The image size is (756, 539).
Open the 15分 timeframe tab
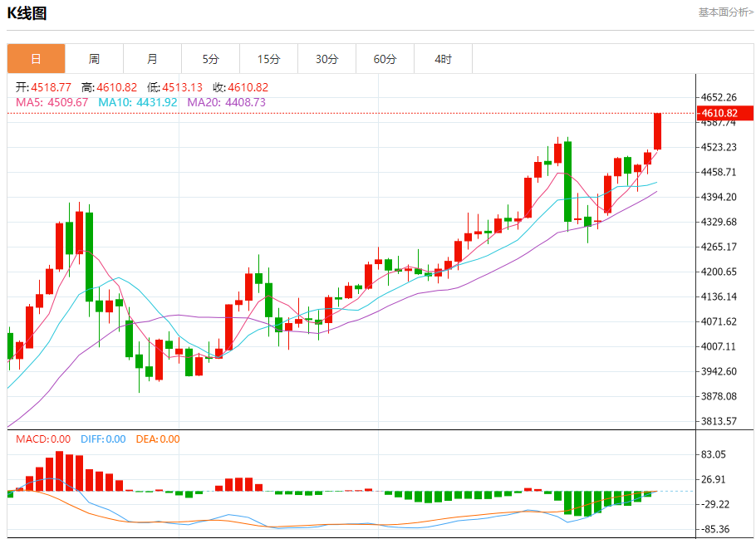pos(268,59)
